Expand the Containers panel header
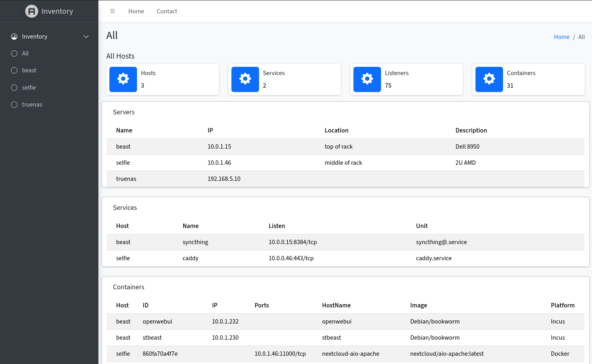592x364 pixels. 128,287
